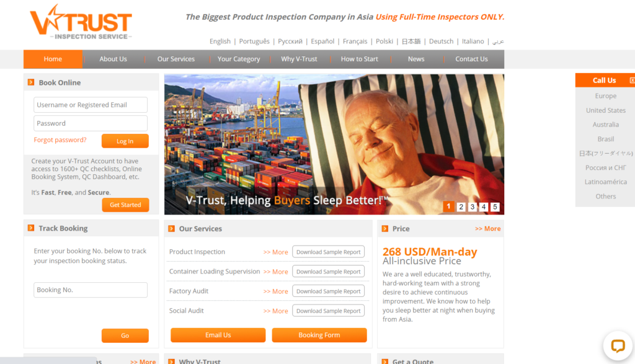Close the Call Us side panel
Viewport: 635px width, 364px height.
(x=632, y=81)
